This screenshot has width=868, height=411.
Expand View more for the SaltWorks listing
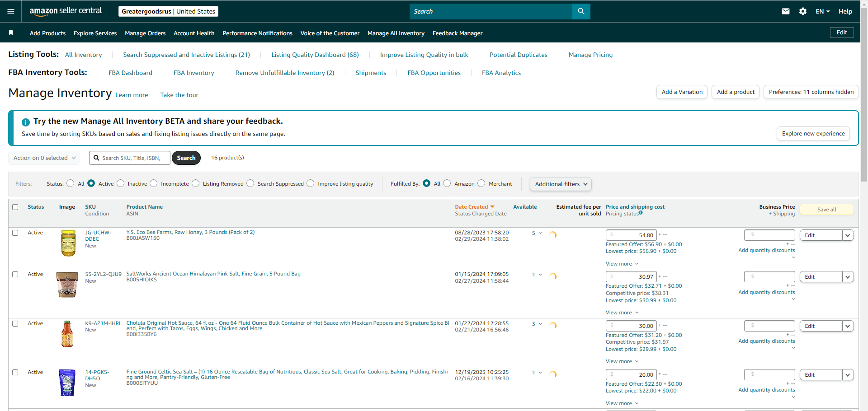[x=622, y=313]
